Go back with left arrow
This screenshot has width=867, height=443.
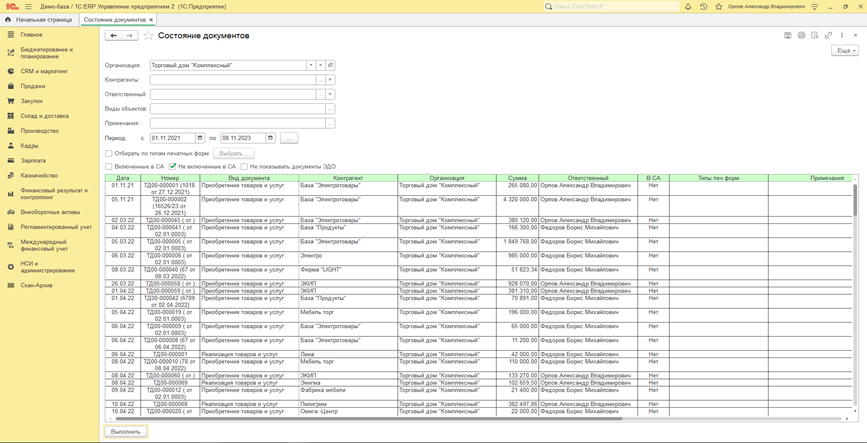click(x=113, y=36)
